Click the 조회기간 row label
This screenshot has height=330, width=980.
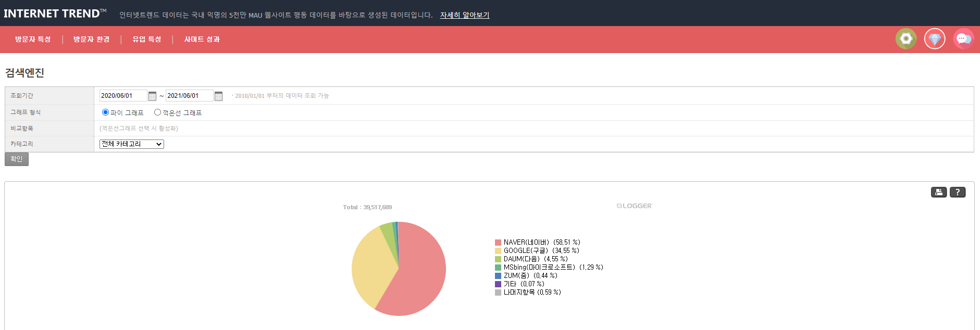(22, 96)
